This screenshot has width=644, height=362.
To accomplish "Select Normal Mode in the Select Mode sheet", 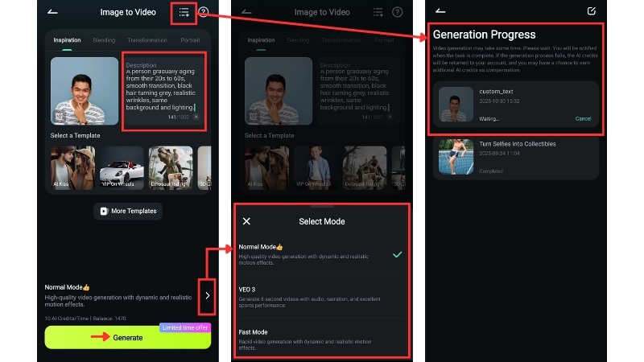I will click(321, 254).
